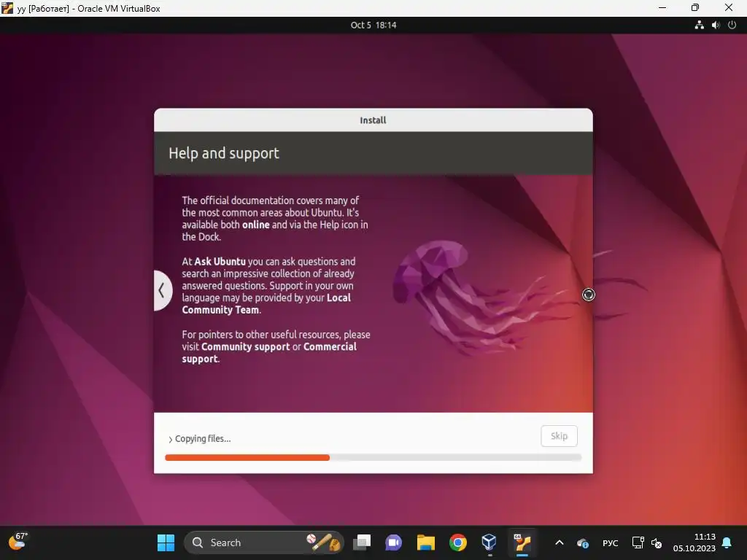This screenshot has width=747, height=560.
Task: Click the Help and support heading
Action: click(x=224, y=153)
